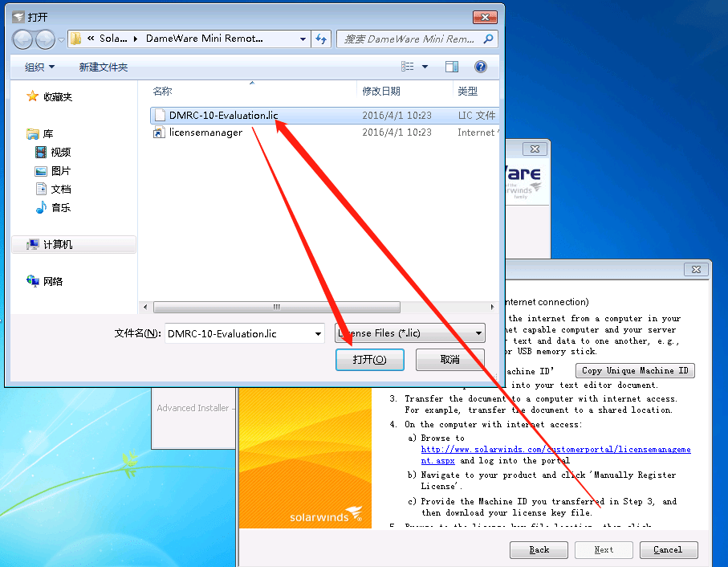Expand the view options dropdown arrow

coord(425,67)
